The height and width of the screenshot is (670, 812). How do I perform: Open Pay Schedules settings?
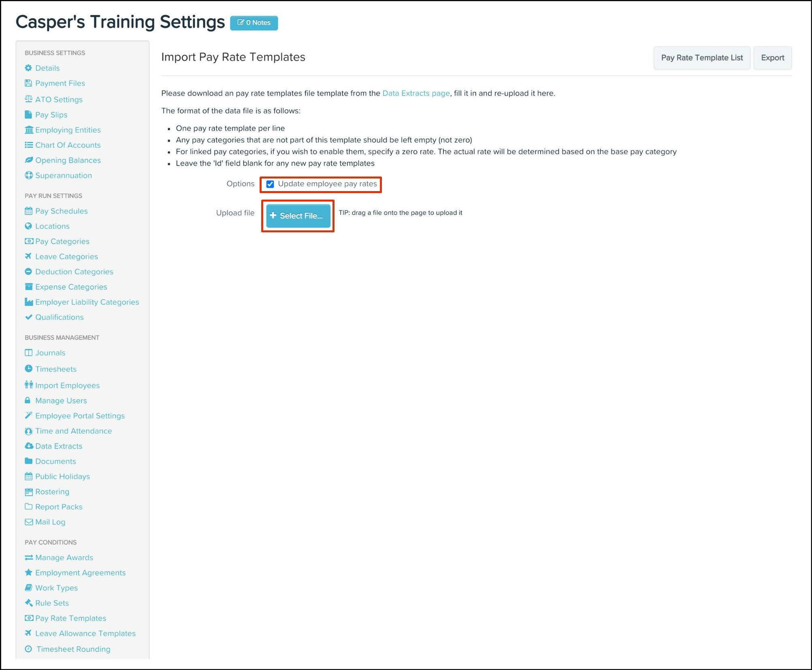click(61, 211)
